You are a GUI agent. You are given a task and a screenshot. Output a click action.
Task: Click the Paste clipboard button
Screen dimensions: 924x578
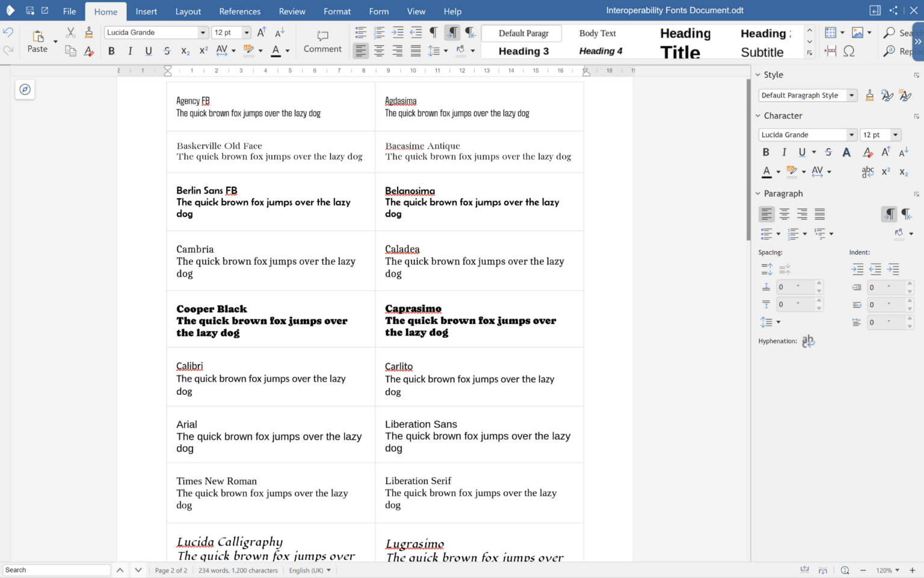pyautogui.click(x=37, y=41)
